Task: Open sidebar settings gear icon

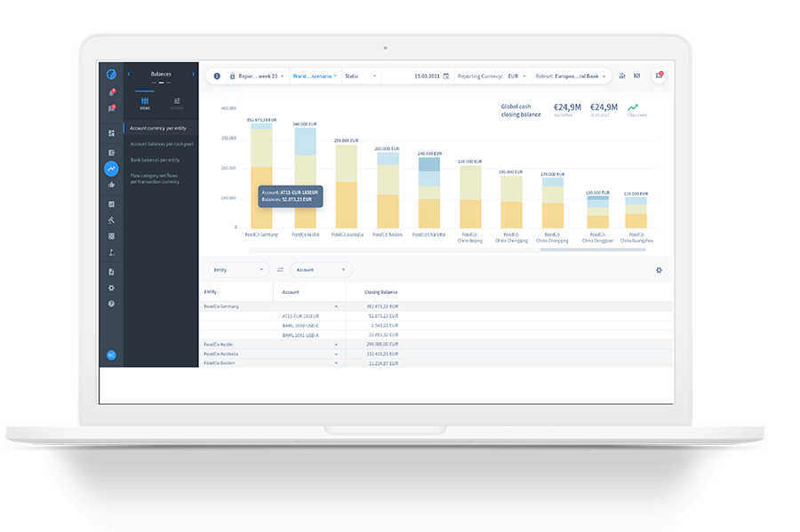Action: 111,288
